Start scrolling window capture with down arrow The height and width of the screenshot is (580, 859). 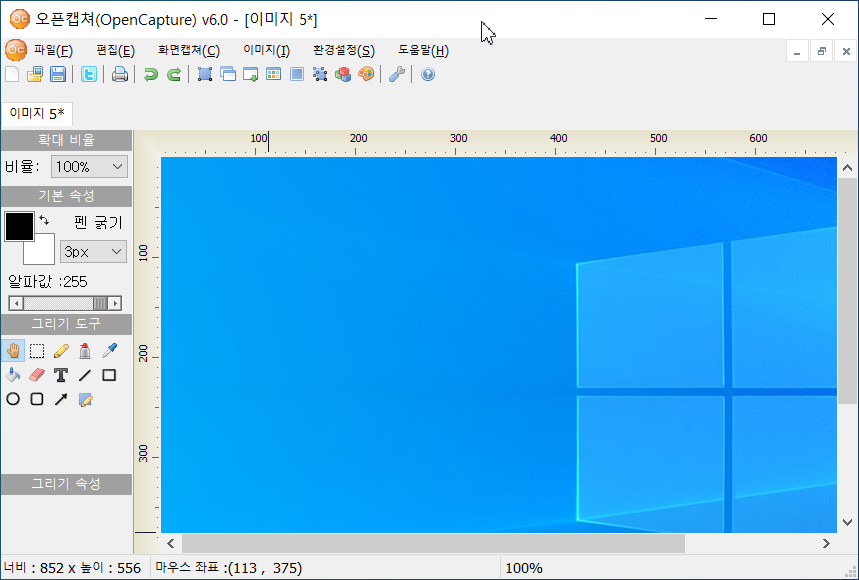(x=251, y=74)
